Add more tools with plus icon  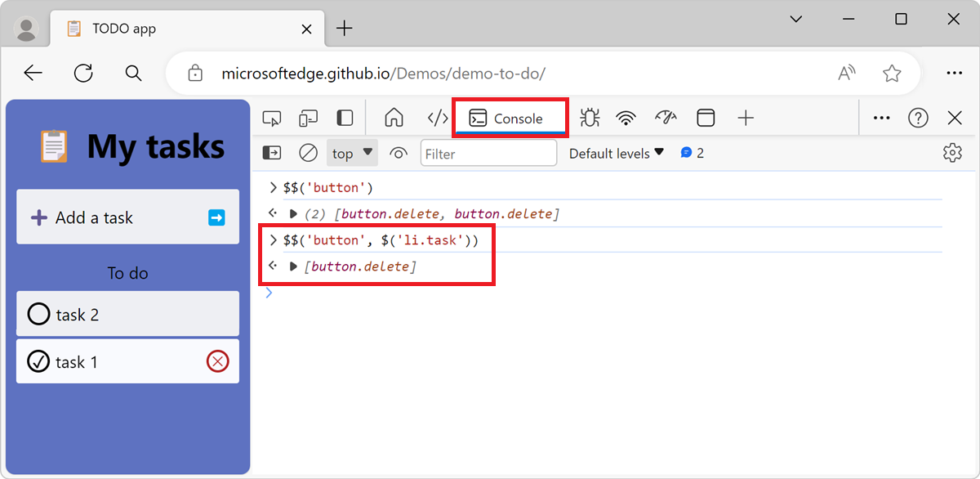point(745,117)
